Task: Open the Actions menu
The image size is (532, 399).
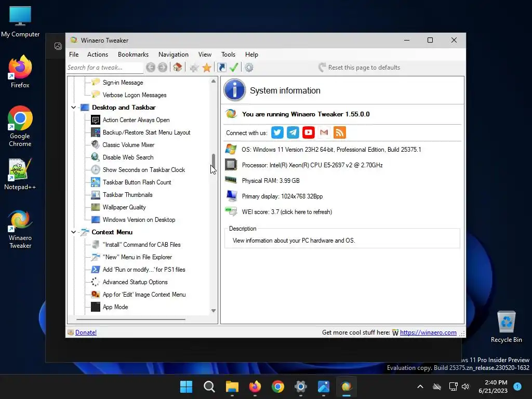Action: click(97, 55)
